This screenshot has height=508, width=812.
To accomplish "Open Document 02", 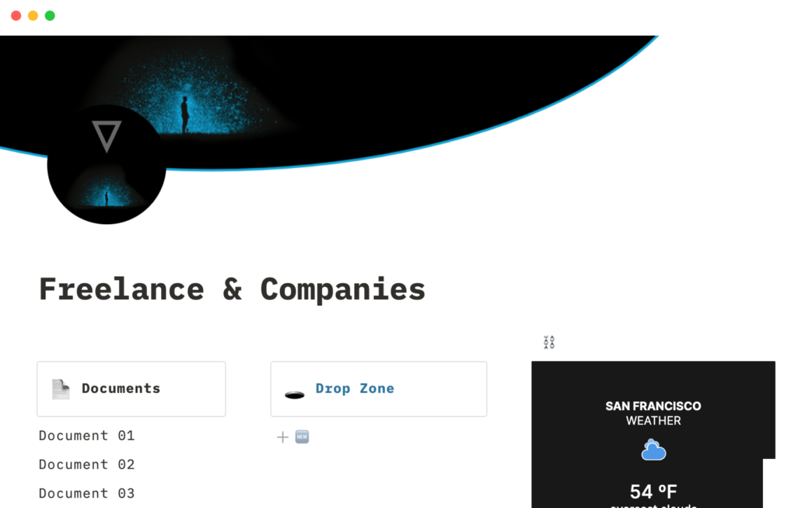I will tap(87, 465).
